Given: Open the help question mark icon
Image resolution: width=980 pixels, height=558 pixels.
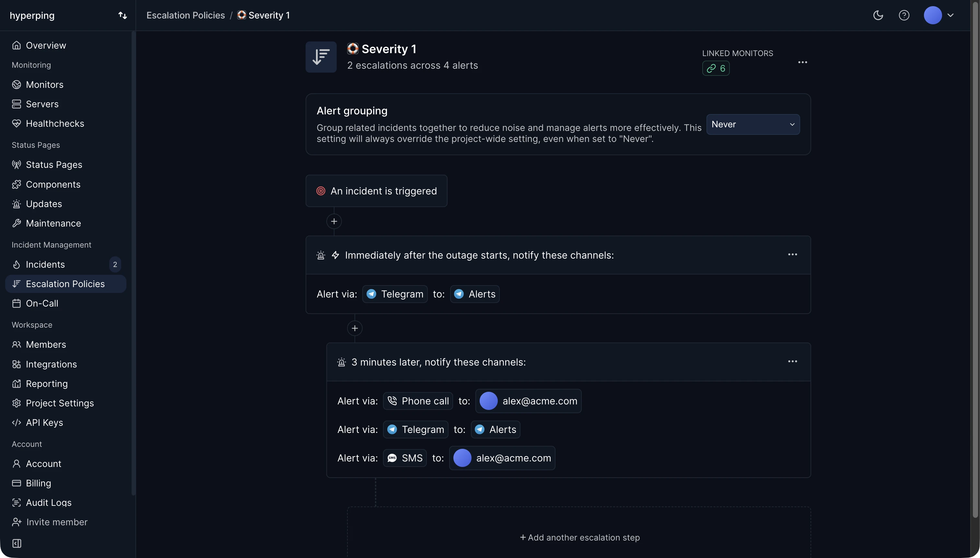Looking at the screenshot, I should (x=904, y=15).
